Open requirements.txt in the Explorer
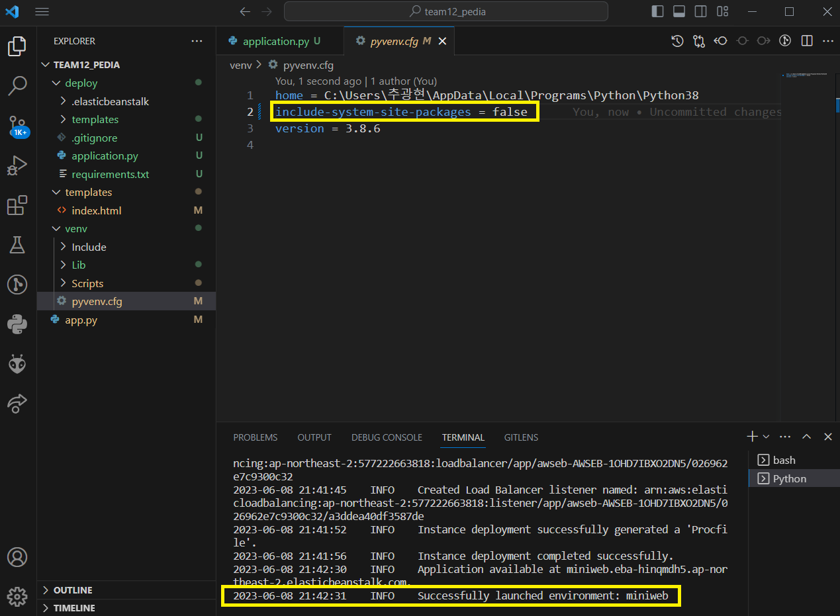840x616 pixels. (x=126, y=174)
